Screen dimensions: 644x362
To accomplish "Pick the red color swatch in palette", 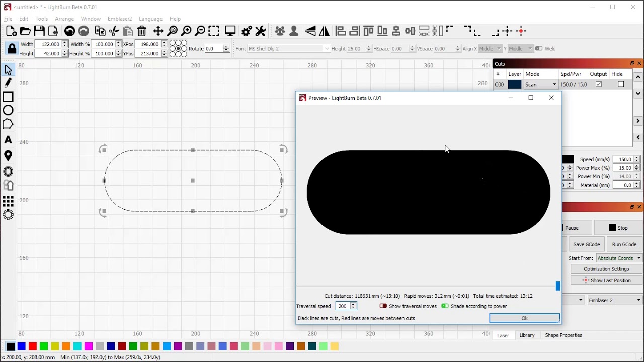I will click(33, 346).
